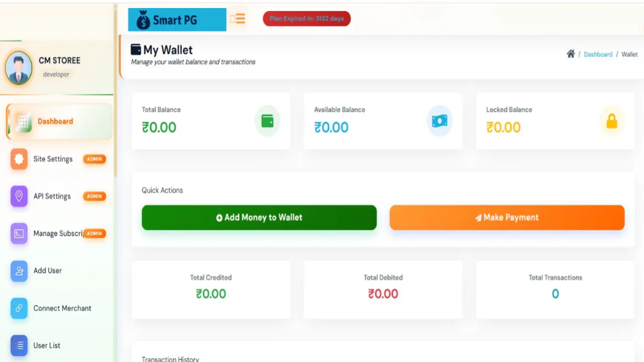Click the CM STOREE profile avatar
Image resolution: width=644 pixels, height=362 pixels.
click(x=19, y=68)
